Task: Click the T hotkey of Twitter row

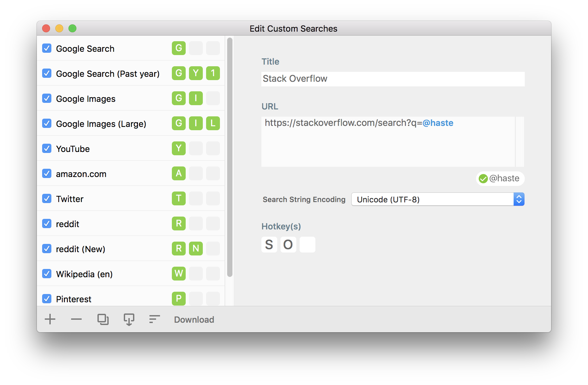Action: click(179, 198)
